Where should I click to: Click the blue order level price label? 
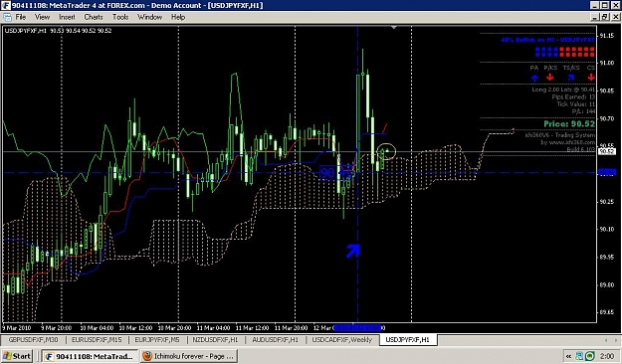[x=606, y=172]
